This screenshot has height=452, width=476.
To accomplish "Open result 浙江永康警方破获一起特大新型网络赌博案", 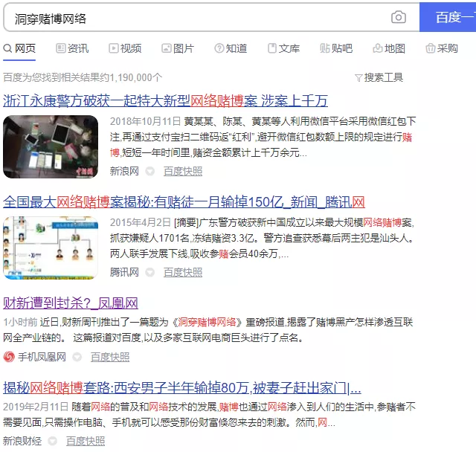I will (165, 100).
